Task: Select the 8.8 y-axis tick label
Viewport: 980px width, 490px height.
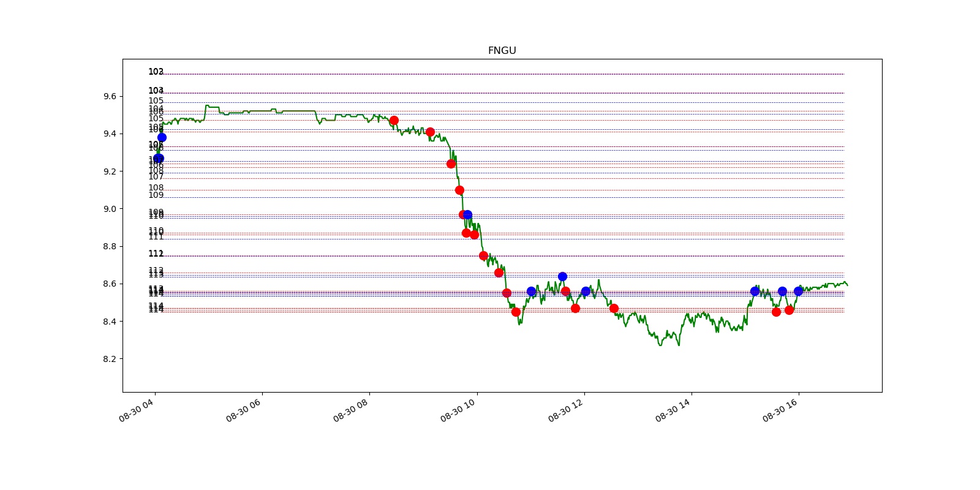Action: click(110, 246)
